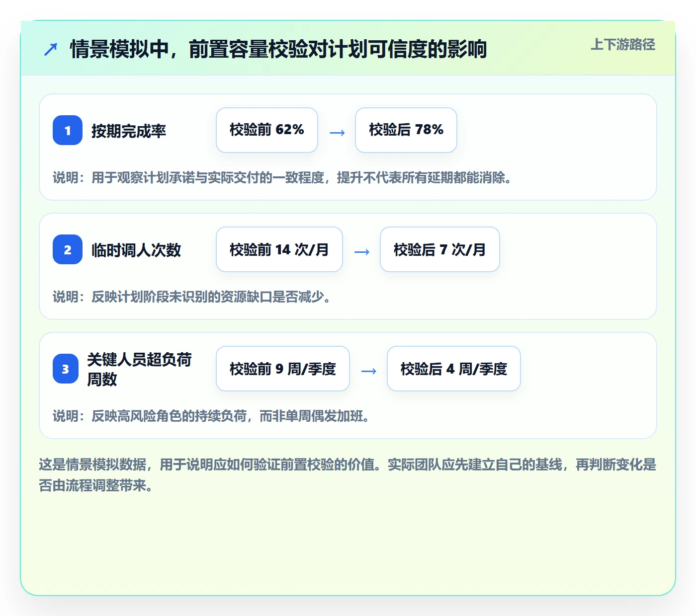Click the trending-up arrow icon in the header
Image resolution: width=696 pixels, height=616 pixels.
[x=51, y=49]
